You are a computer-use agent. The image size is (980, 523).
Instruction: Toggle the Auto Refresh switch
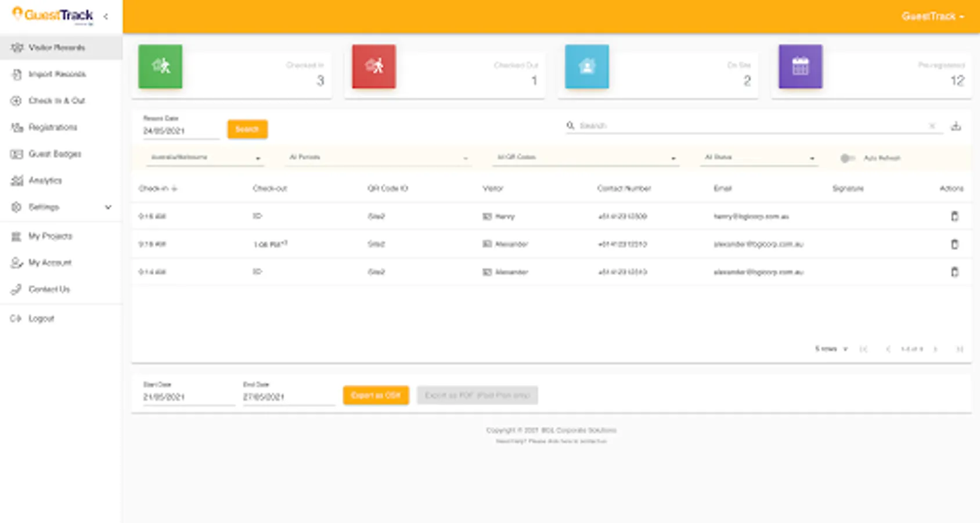[848, 158]
